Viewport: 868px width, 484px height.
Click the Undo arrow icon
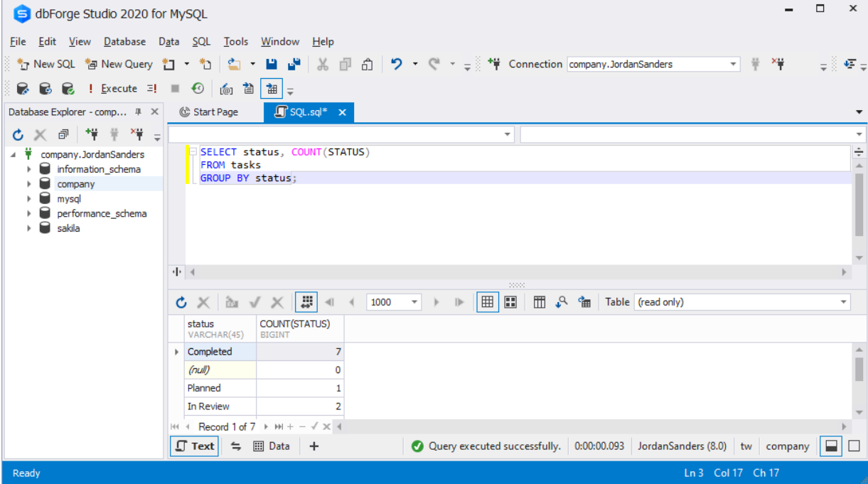point(397,64)
